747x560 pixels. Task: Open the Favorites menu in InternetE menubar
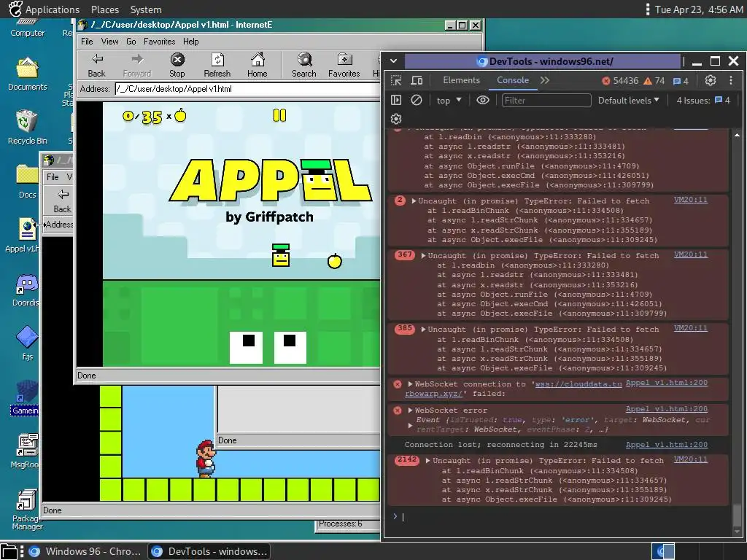pos(160,42)
